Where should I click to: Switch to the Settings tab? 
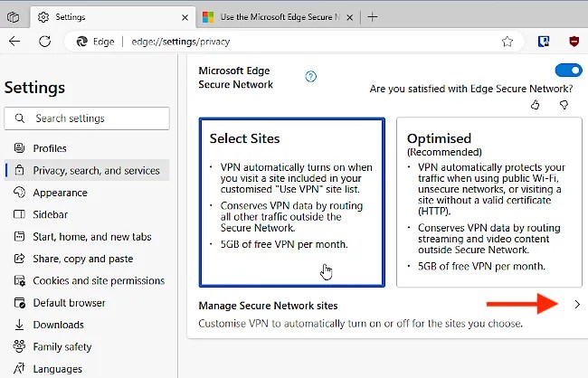[112, 17]
